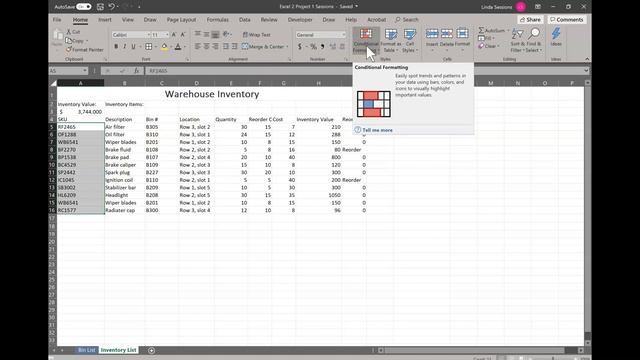Viewport: 640px width, 360px height.
Task: Apply Comma Style
Action: pos(322,47)
